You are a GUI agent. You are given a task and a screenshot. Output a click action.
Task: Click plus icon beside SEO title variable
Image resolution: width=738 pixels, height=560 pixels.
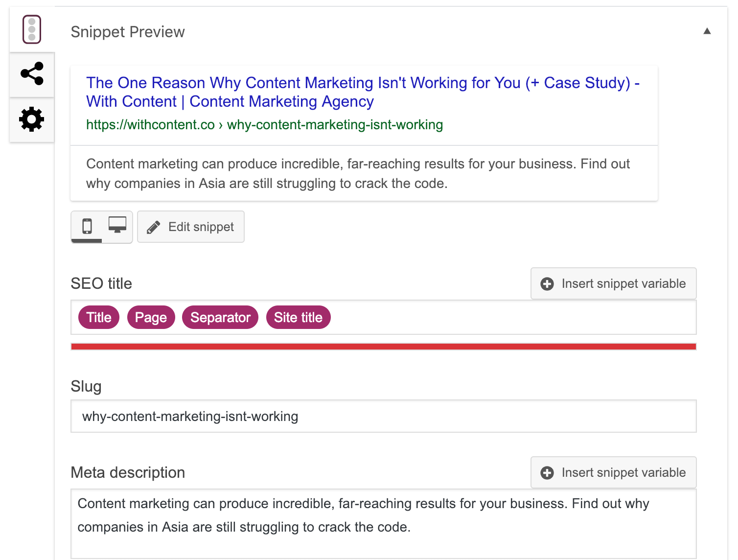(547, 284)
